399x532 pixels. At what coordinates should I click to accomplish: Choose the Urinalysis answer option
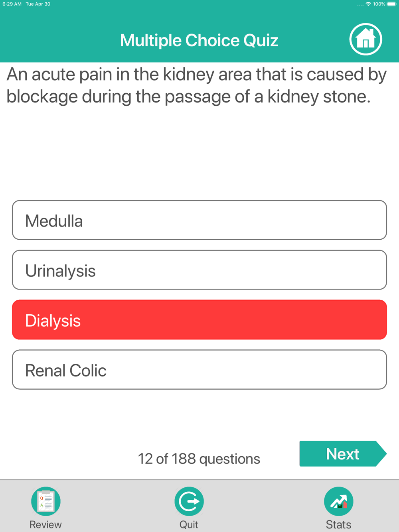tap(199, 270)
